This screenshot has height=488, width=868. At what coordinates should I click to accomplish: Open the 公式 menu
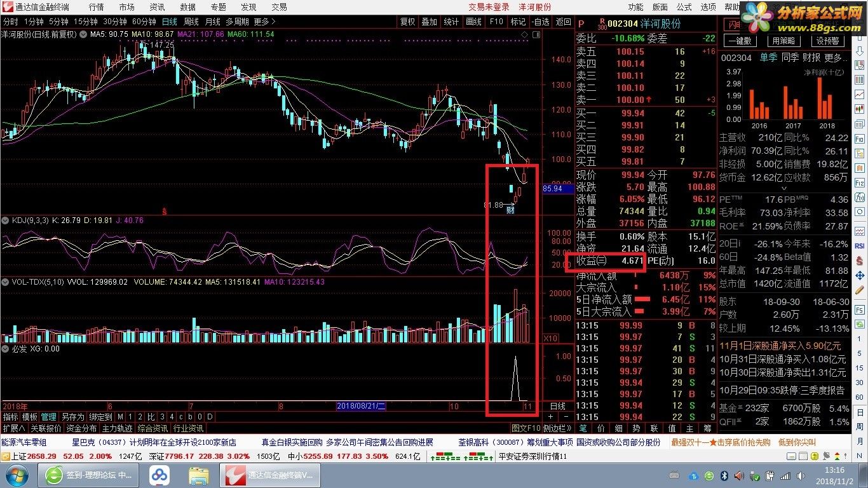click(684, 7)
